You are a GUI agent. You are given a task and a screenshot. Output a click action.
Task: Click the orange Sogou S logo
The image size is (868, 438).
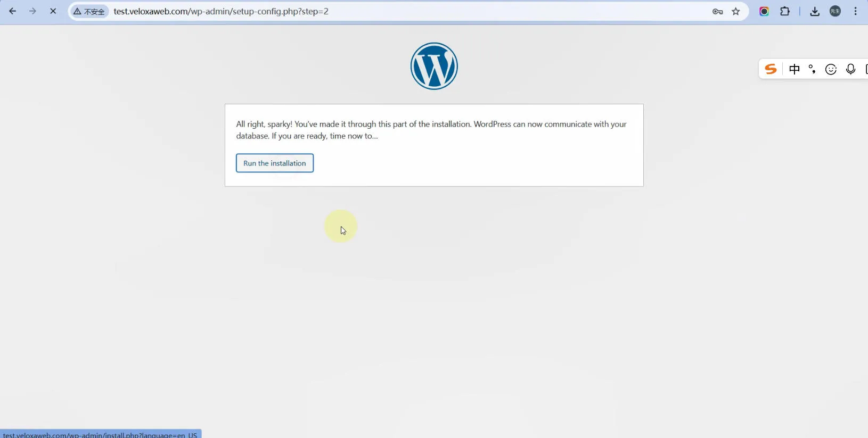click(771, 69)
